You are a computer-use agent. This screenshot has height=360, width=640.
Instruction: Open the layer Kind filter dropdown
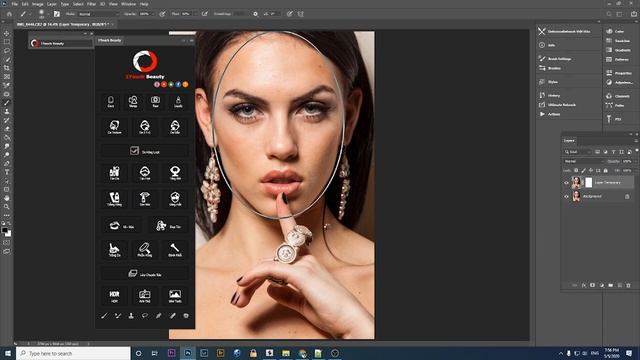pyautogui.click(x=578, y=152)
